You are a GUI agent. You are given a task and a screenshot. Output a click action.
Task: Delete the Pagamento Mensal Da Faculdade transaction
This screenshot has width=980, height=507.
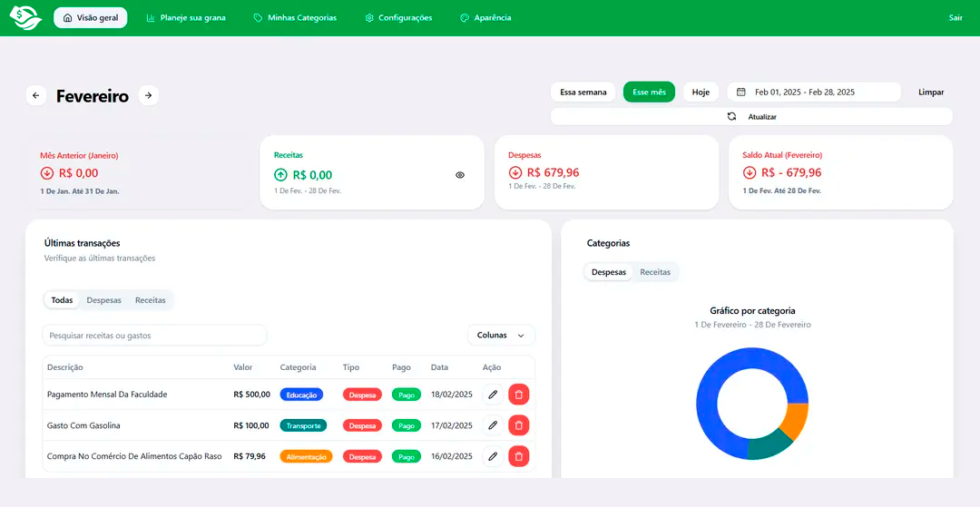519,395
